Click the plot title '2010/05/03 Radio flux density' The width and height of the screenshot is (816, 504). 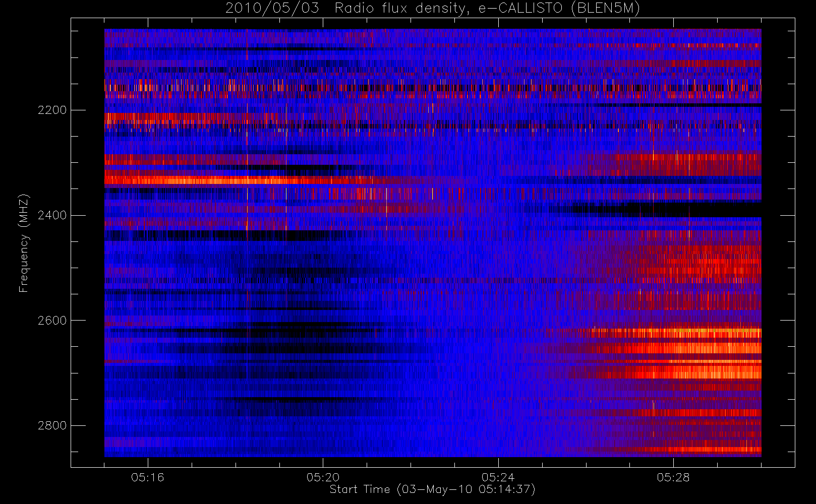point(432,9)
